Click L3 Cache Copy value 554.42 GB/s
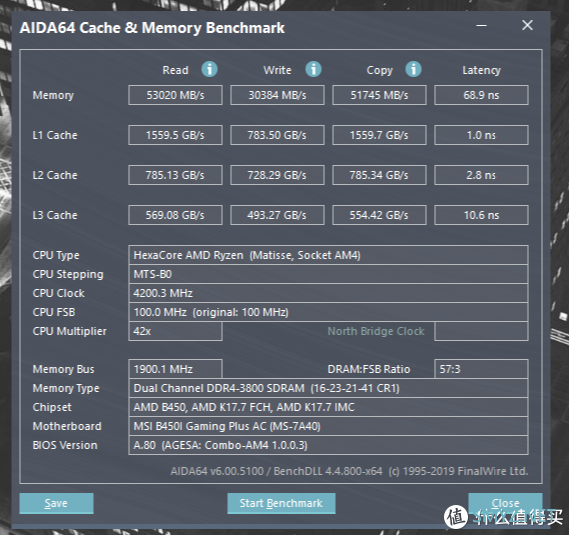The image size is (569, 535). pos(379,215)
